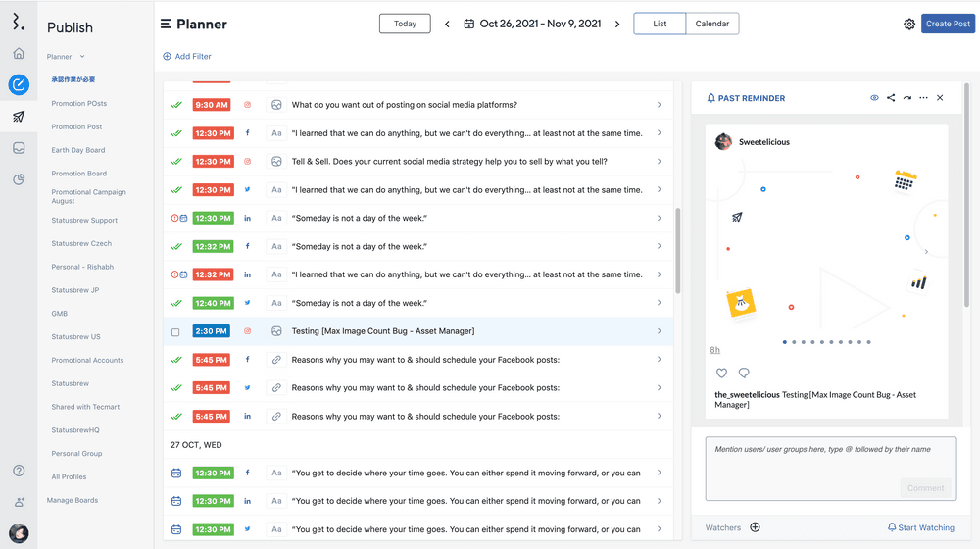The height and width of the screenshot is (549, 980).
Task: Open more options ellipsis in reminder panel
Action: pyautogui.click(x=923, y=98)
